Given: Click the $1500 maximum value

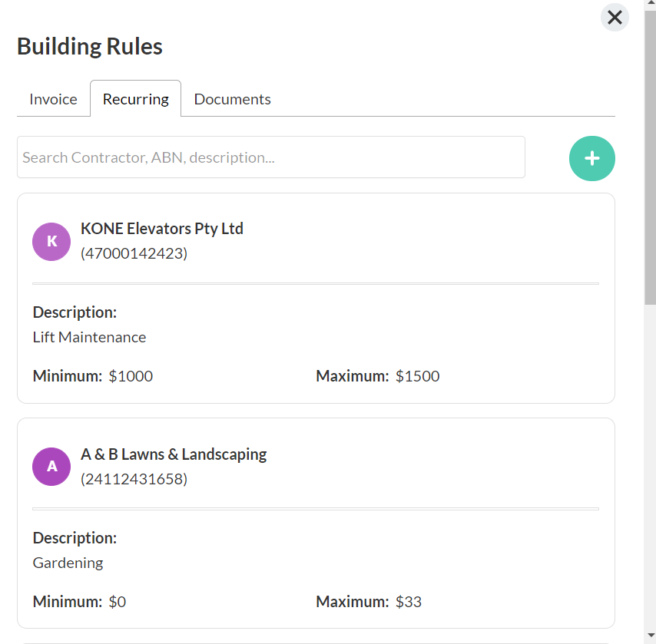Looking at the screenshot, I should (417, 376).
